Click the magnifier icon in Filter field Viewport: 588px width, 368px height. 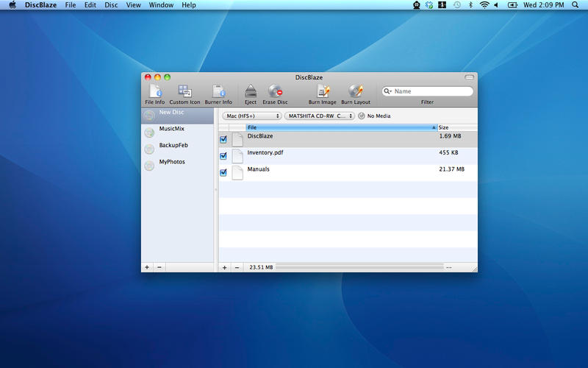pyautogui.click(x=387, y=91)
